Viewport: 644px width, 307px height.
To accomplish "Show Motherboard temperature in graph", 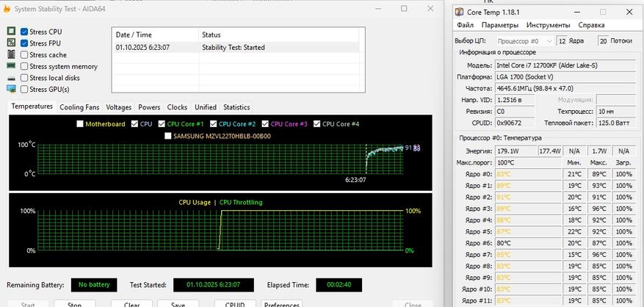I will tap(80, 123).
